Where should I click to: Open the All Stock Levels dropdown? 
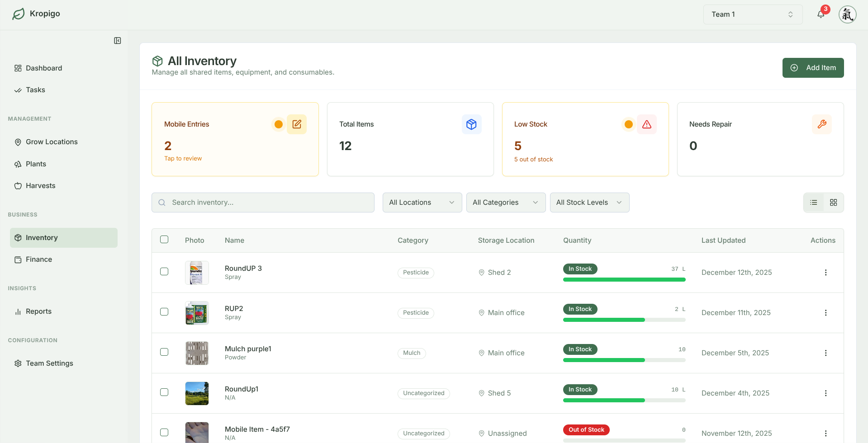coord(589,203)
